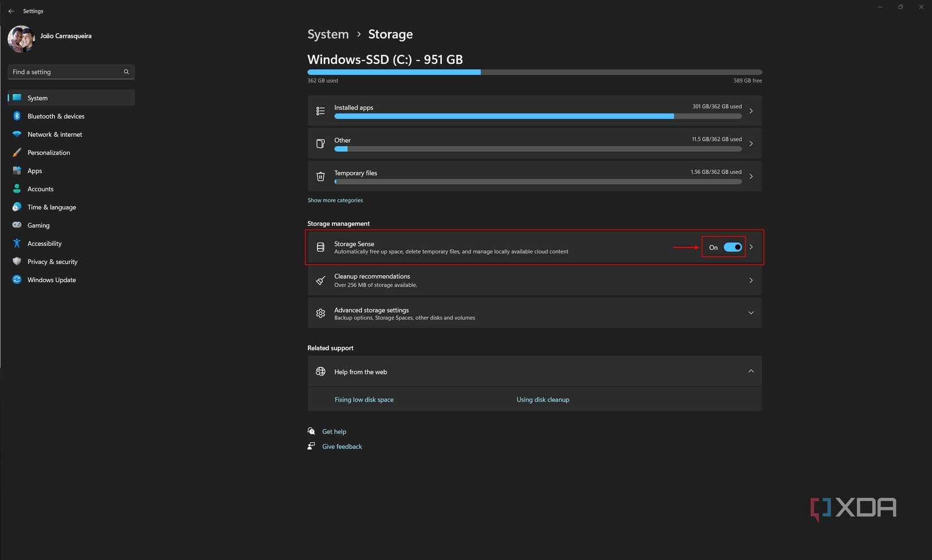Screen dimensions: 932x560
Task: Collapse the Help from the web section
Action: tap(751, 371)
